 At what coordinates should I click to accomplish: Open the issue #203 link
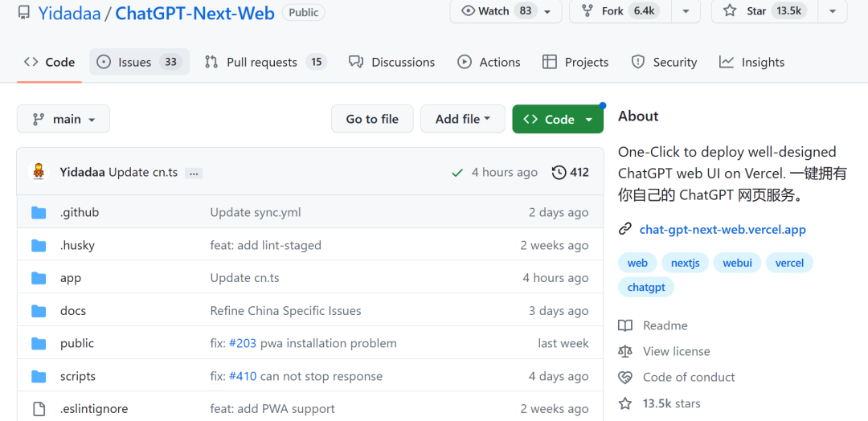click(243, 344)
